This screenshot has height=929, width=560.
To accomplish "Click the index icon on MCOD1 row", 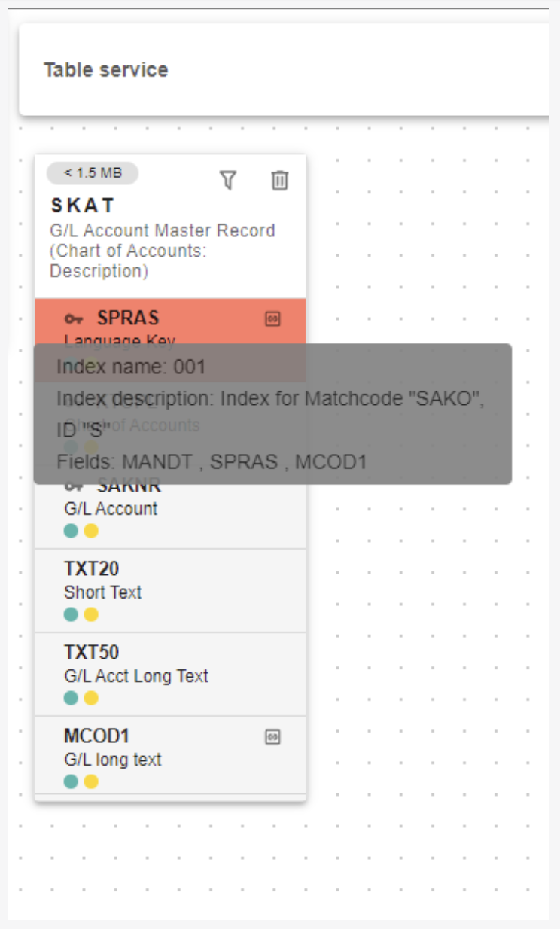I will click(x=272, y=737).
